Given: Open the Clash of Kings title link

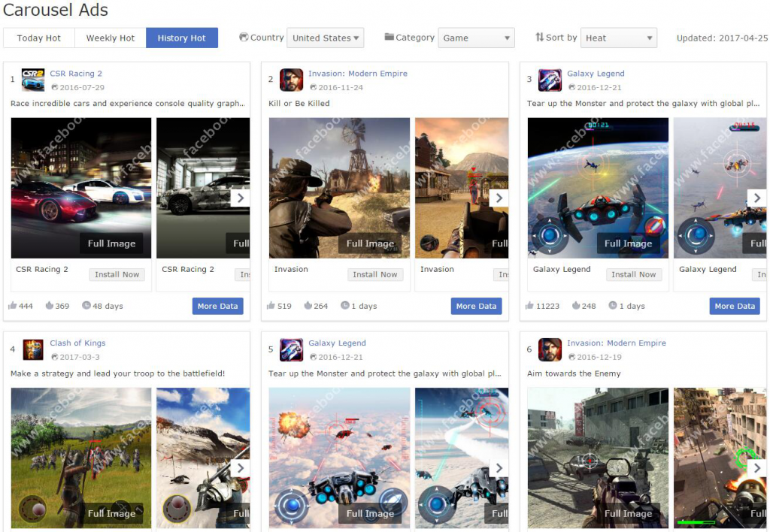Looking at the screenshot, I should click(x=77, y=343).
